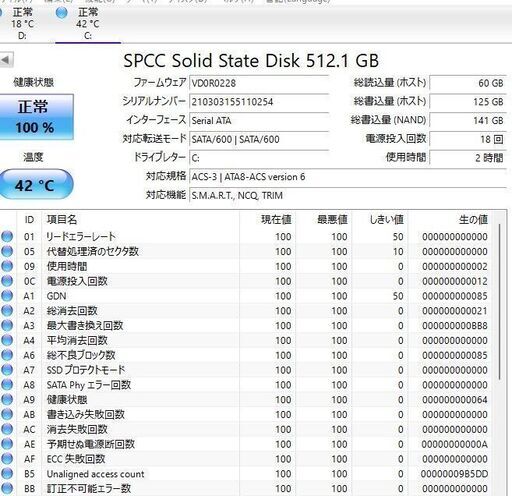Click the status orb of row 05

click(x=7, y=251)
